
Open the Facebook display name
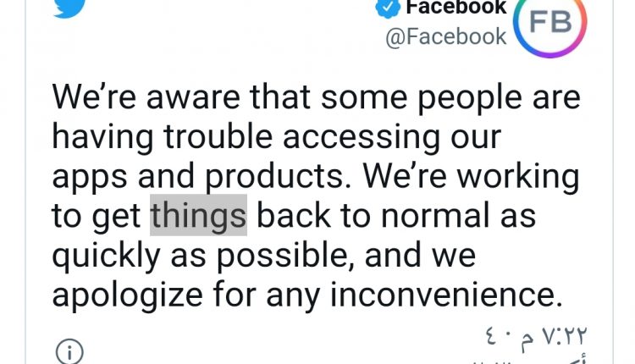point(456,8)
